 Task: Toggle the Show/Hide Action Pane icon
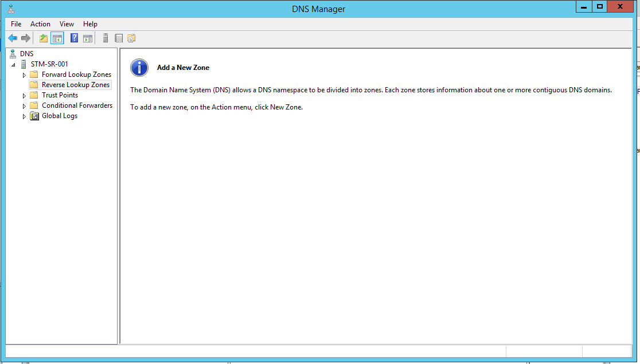[87, 38]
